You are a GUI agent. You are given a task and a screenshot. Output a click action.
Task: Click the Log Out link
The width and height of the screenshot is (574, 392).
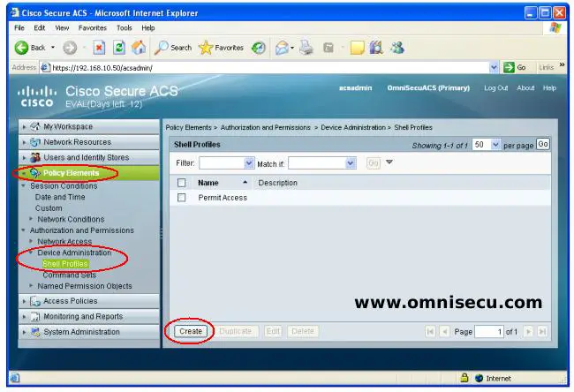pyautogui.click(x=495, y=87)
